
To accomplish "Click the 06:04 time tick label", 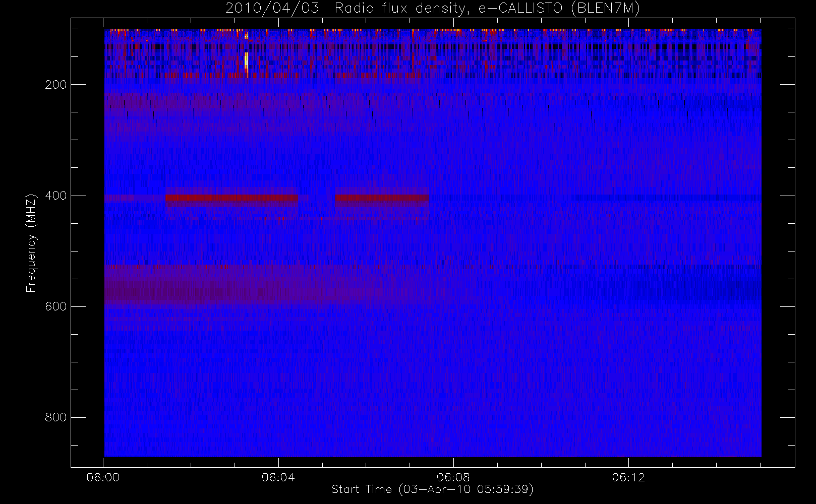I will coord(278,477).
